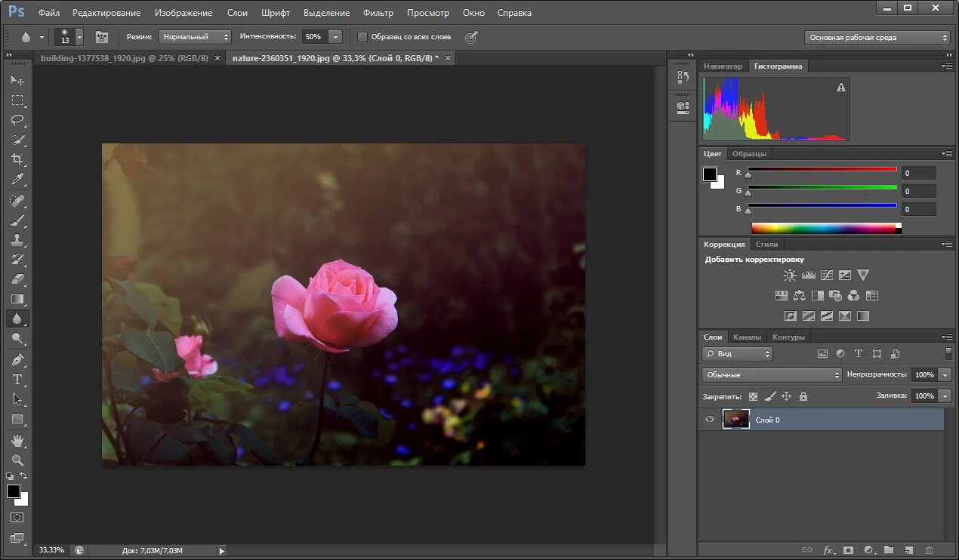Add a layer mask
Image resolution: width=959 pixels, height=560 pixels.
click(x=848, y=550)
